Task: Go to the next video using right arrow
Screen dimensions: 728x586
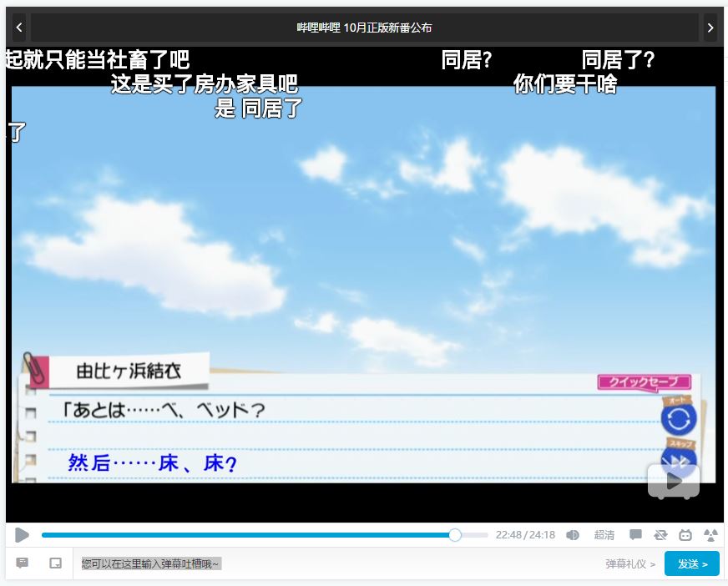Action: (x=710, y=28)
